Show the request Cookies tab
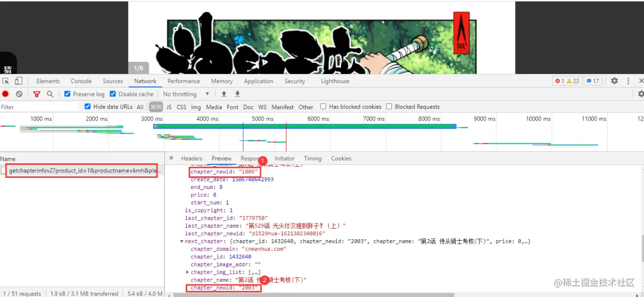This screenshot has height=297, width=644. (341, 158)
